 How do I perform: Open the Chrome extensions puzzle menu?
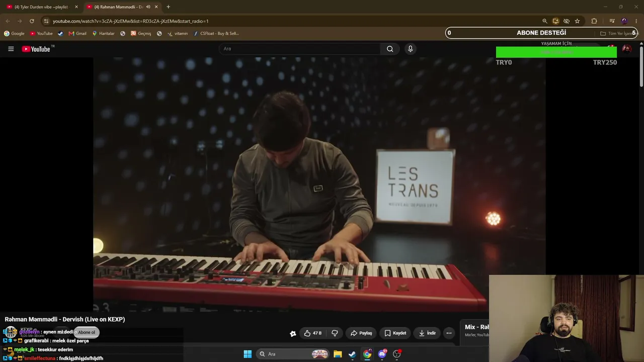(594, 21)
